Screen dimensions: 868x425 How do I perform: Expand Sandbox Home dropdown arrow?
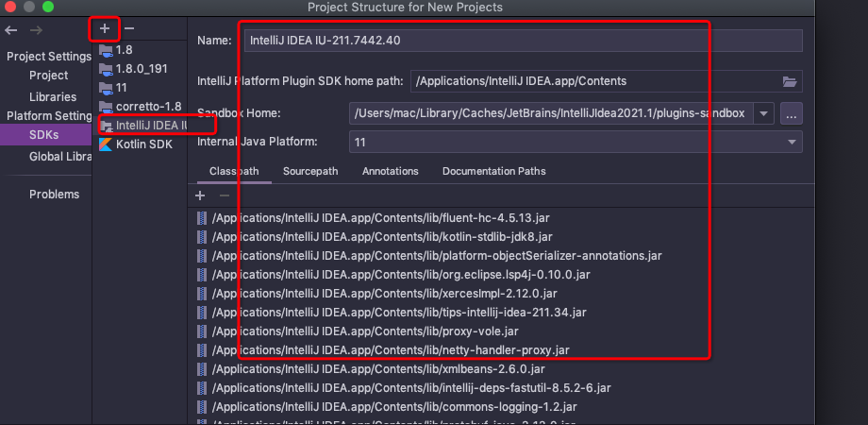[x=763, y=113]
